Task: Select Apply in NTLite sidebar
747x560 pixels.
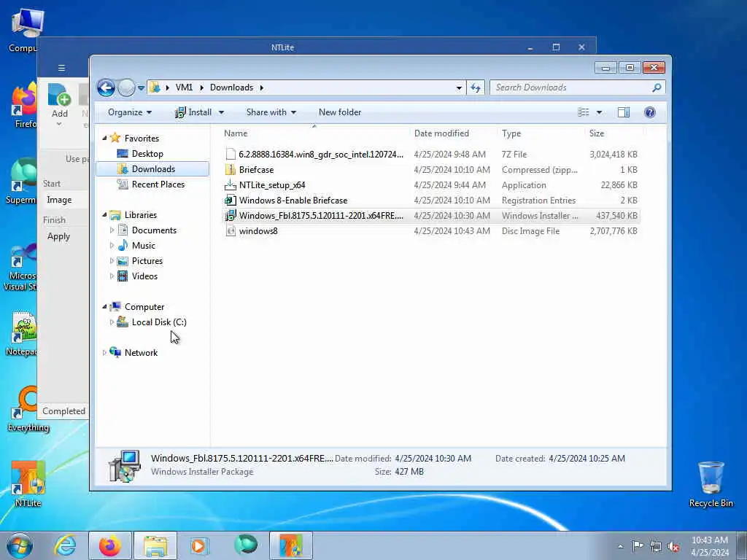Action: coord(58,237)
